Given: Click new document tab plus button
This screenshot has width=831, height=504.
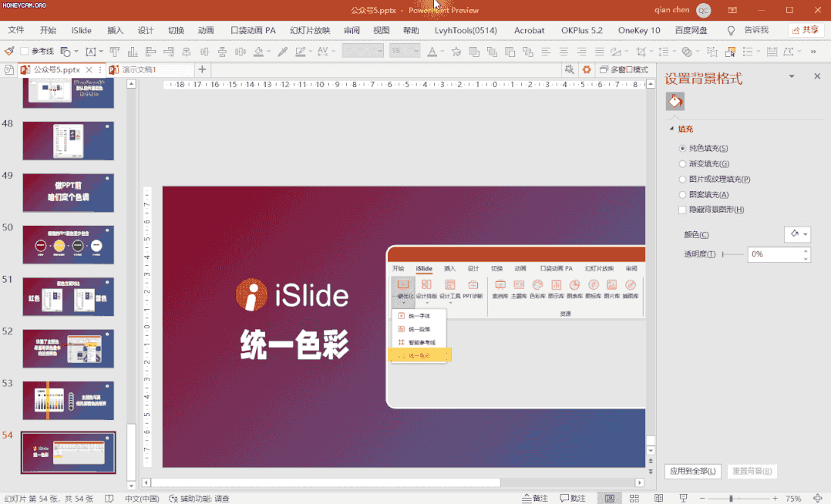Looking at the screenshot, I should (202, 69).
